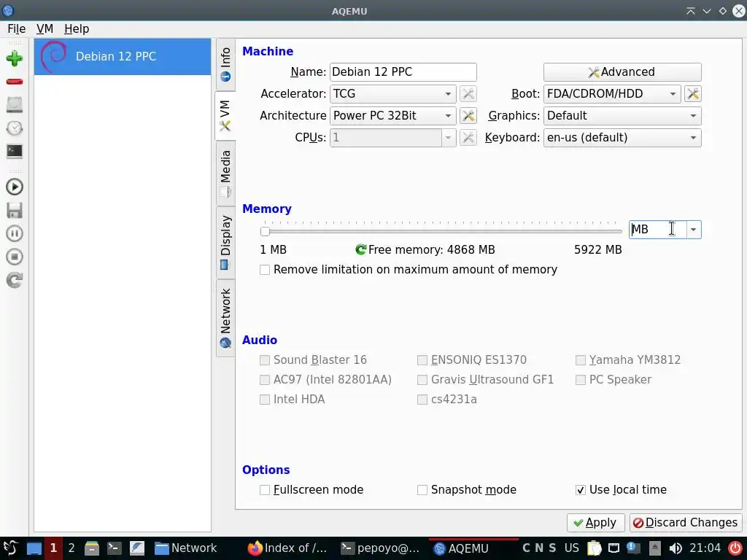
Task: Click the volume speaker tray icon
Action: point(675,548)
